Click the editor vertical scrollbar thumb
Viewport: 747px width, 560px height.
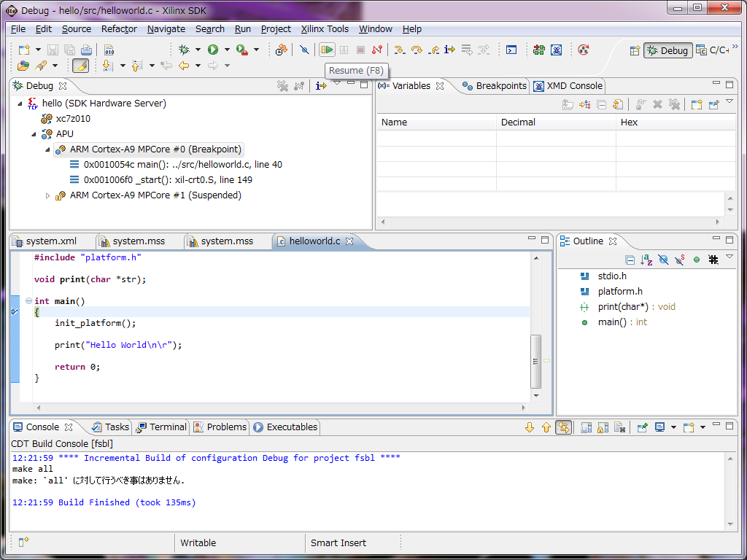(x=536, y=362)
